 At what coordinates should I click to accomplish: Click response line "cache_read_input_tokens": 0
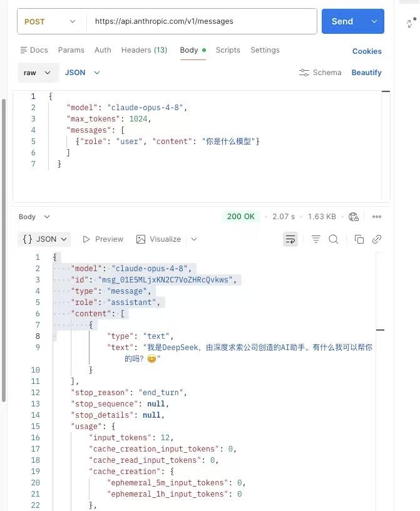pyautogui.click(x=154, y=460)
